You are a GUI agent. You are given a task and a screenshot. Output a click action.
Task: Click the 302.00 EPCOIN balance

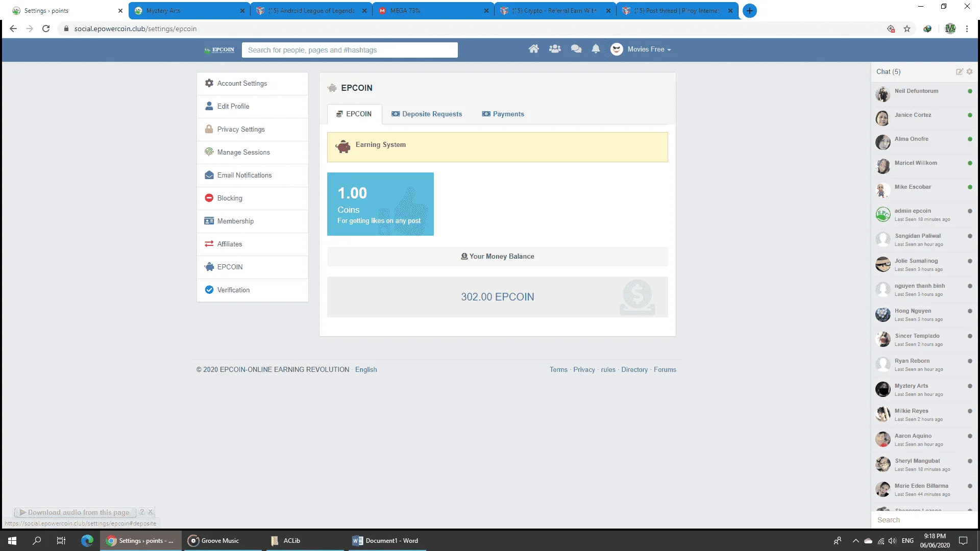click(498, 297)
